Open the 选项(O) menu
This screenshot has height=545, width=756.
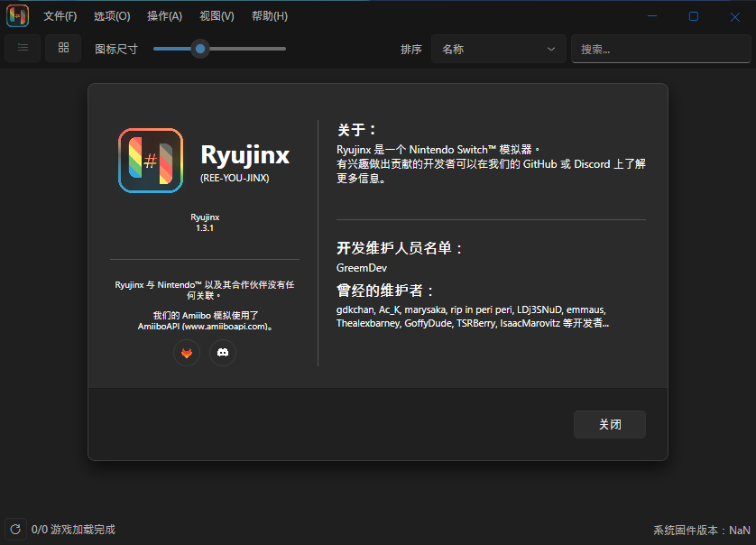[x=112, y=16]
